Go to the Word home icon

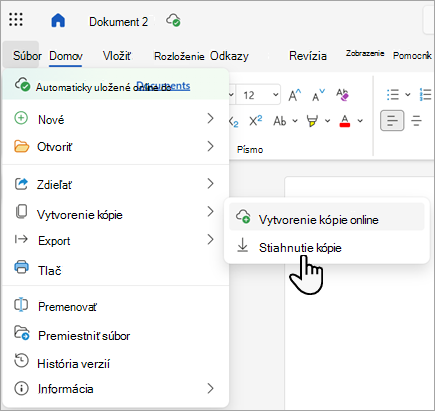(x=58, y=20)
